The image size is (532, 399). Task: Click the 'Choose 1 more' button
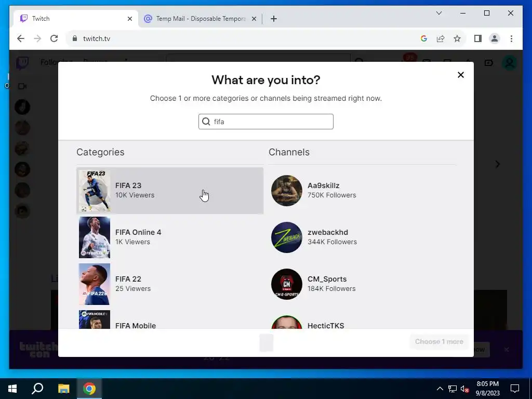(439, 342)
